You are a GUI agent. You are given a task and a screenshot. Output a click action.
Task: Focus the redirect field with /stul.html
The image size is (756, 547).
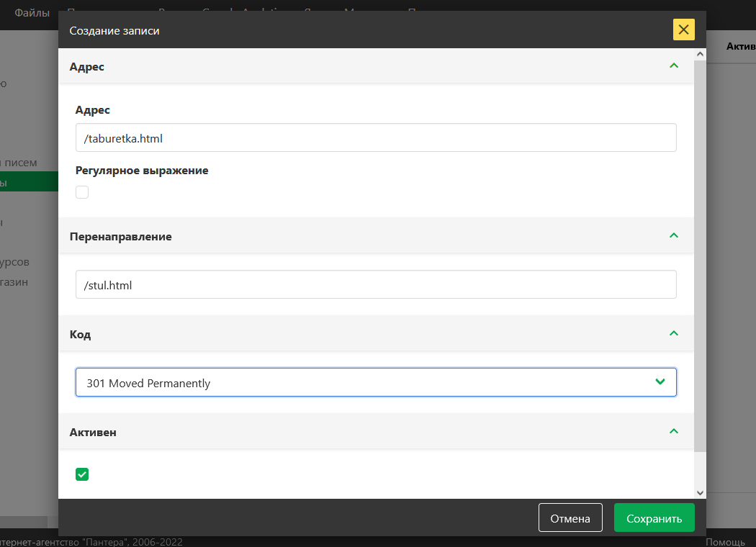click(x=375, y=284)
